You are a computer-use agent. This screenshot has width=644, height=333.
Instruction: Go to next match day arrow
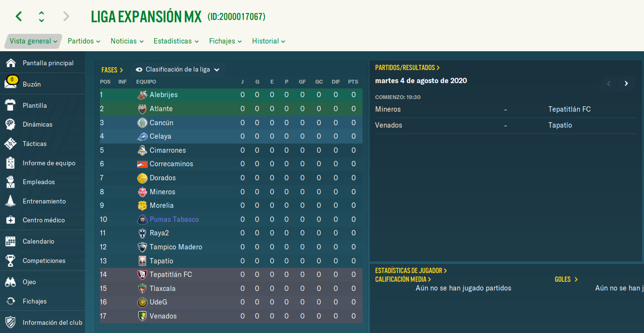(x=626, y=84)
